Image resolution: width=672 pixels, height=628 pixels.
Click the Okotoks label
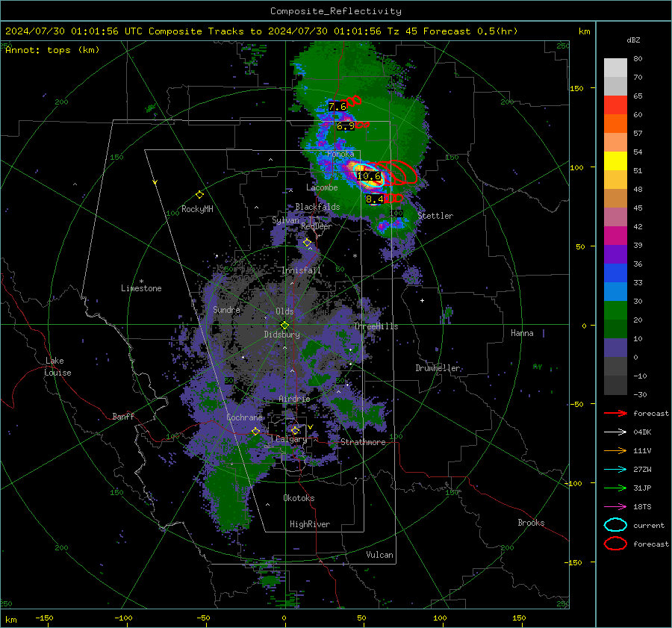tap(299, 498)
